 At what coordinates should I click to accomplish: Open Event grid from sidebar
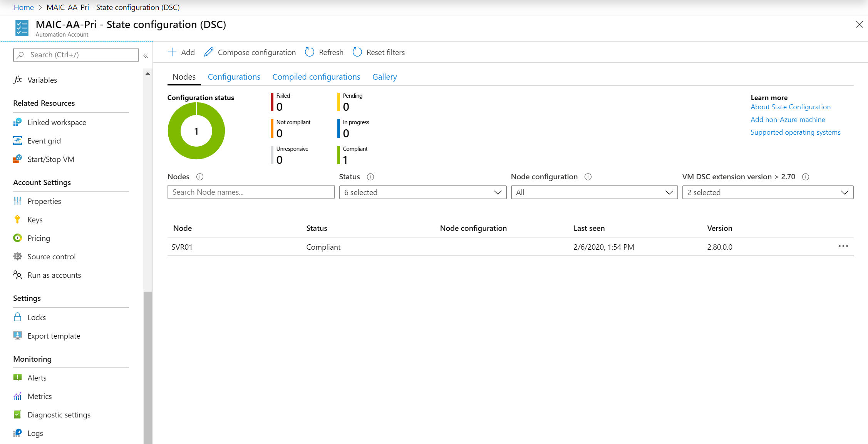44,141
